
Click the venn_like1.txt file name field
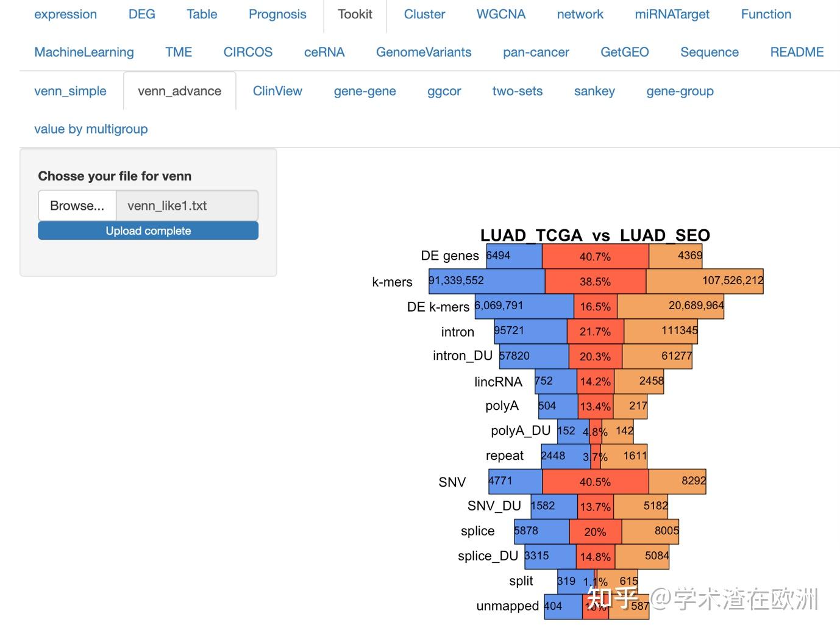(187, 206)
